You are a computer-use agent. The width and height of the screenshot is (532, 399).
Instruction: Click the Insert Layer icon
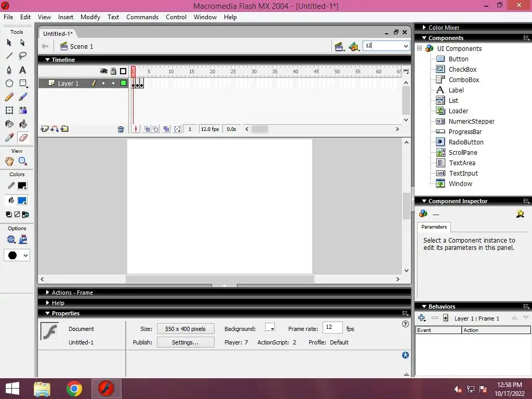tap(45, 129)
